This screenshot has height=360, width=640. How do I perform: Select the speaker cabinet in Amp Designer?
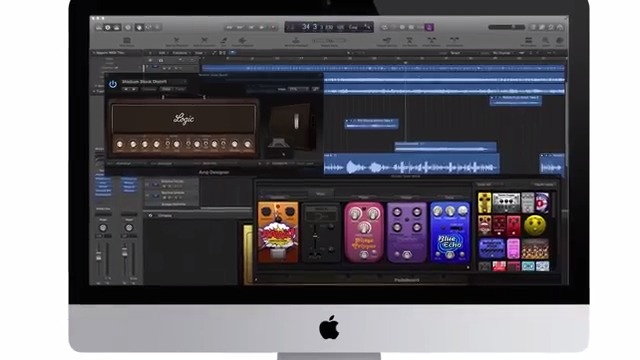(293, 127)
